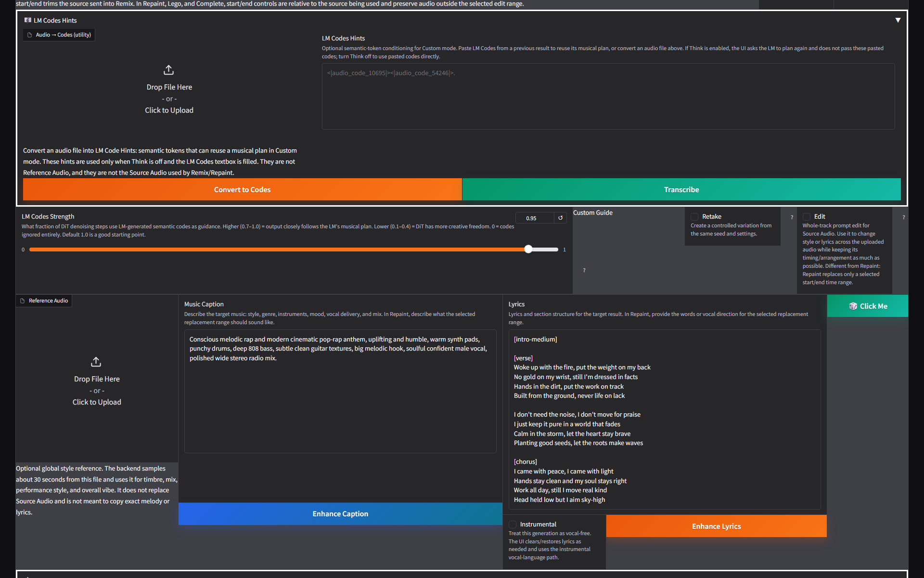This screenshot has height=578, width=924.
Task: Click the upload arrow icon in Audio → Codes drop zone
Action: pyautogui.click(x=168, y=70)
